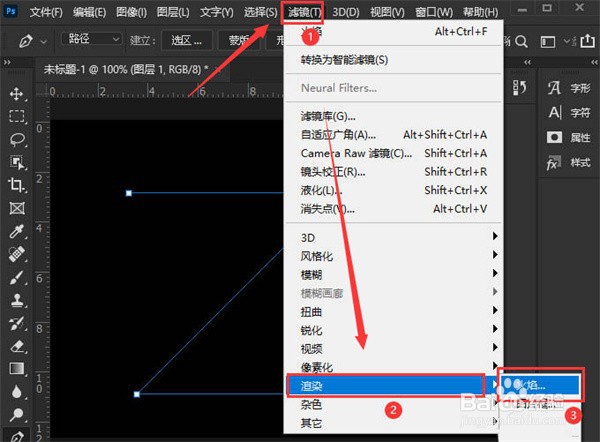Select the Clone Stamp tool
Image resolution: width=600 pixels, height=442 pixels.
pos(17,301)
